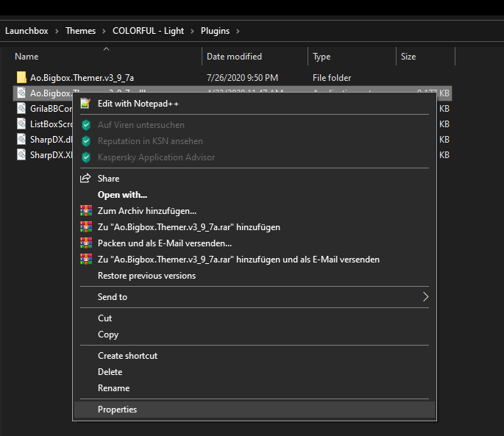This screenshot has width=504, height=436.
Task: Select Restore previous versions
Action: (255, 276)
